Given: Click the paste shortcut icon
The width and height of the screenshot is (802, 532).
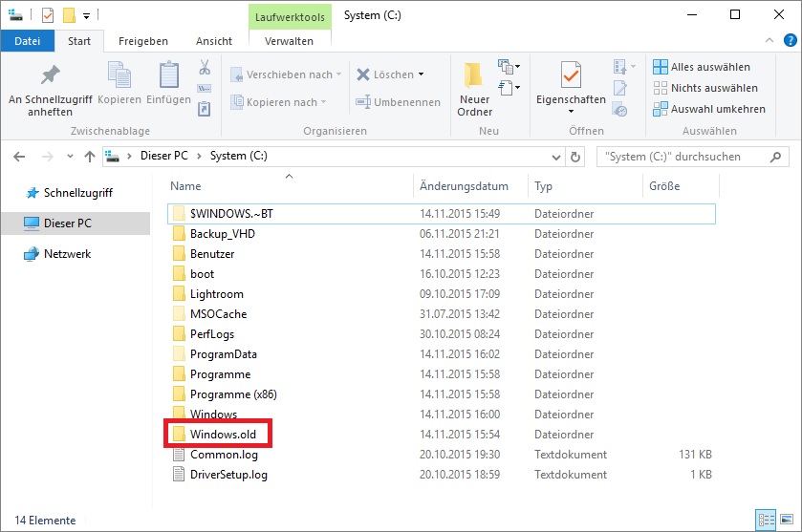Looking at the screenshot, I should [x=205, y=109].
